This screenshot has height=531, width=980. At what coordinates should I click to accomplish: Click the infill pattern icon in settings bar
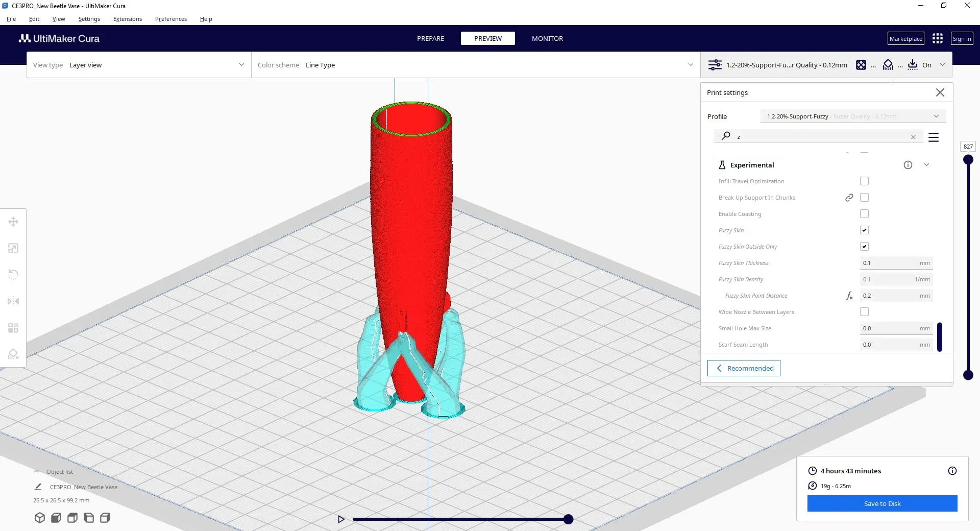point(861,65)
